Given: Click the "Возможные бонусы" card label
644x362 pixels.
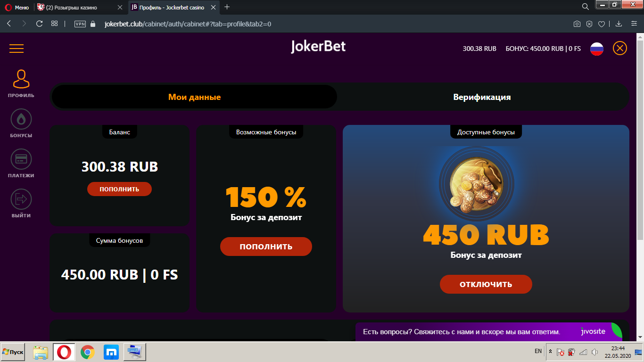Looking at the screenshot, I should 266,132.
